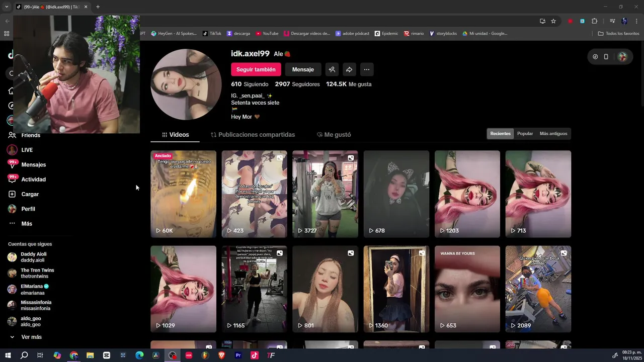Open the YouTube bookmark
Screen dimensions: 644x362
point(267,34)
